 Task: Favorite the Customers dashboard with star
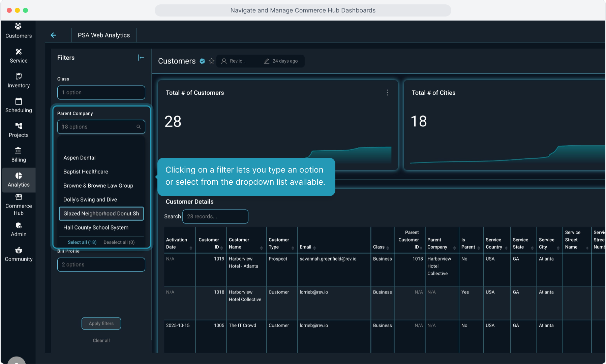pyautogui.click(x=211, y=61)
